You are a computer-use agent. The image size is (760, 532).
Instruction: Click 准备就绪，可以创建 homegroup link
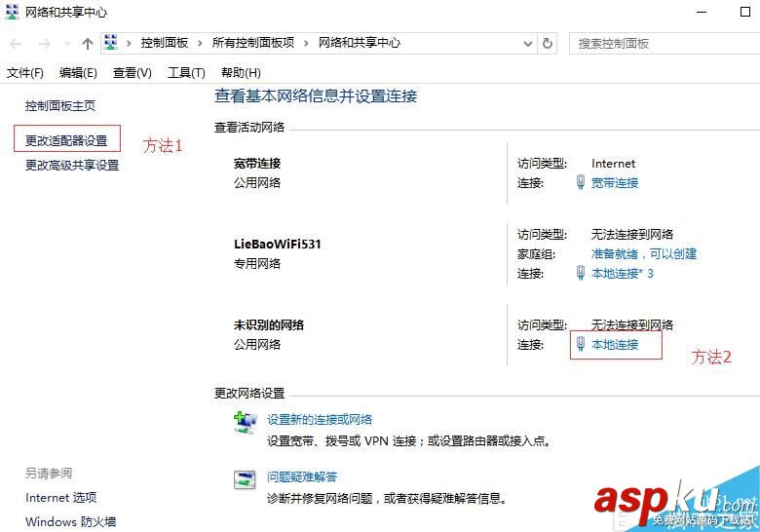pyautogui.click(x=644, y=254)
